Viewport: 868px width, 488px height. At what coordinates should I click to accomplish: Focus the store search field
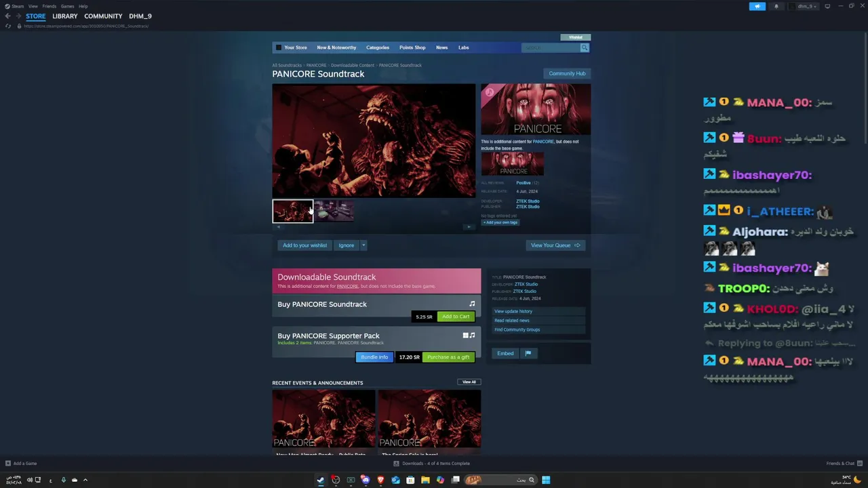(x=551, y=47)
